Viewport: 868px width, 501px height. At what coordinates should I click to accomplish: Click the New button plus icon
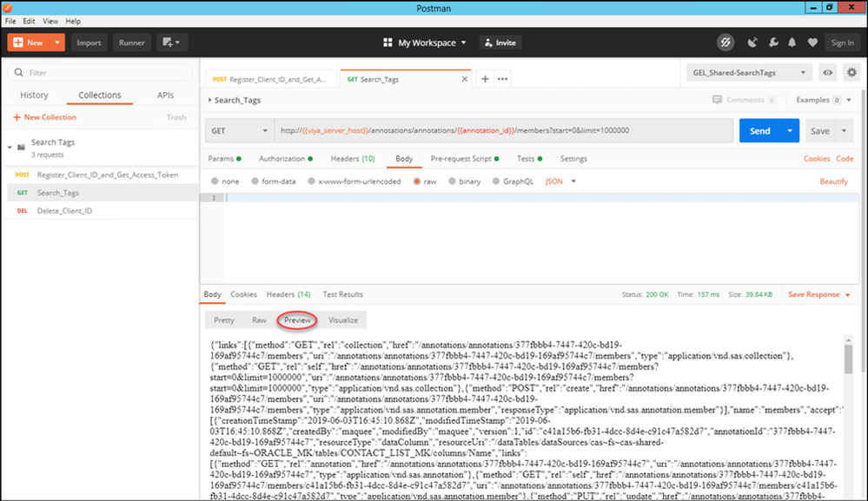(18, 43)
